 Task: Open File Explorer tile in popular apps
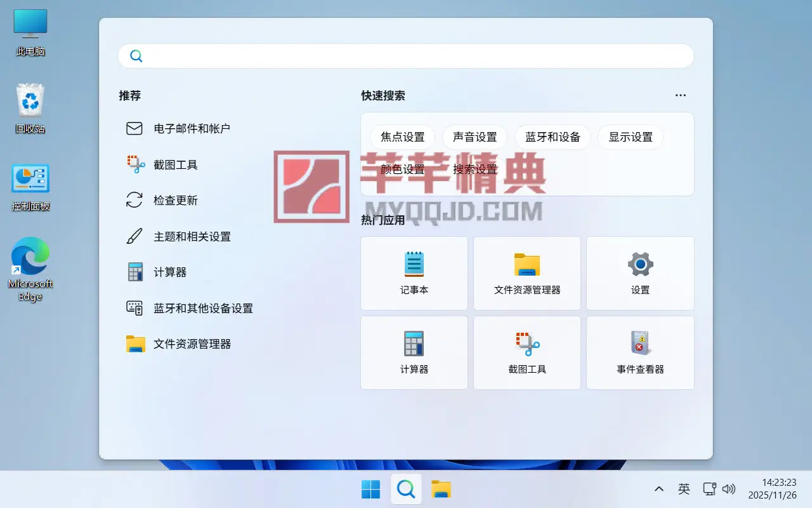(527, 273)
